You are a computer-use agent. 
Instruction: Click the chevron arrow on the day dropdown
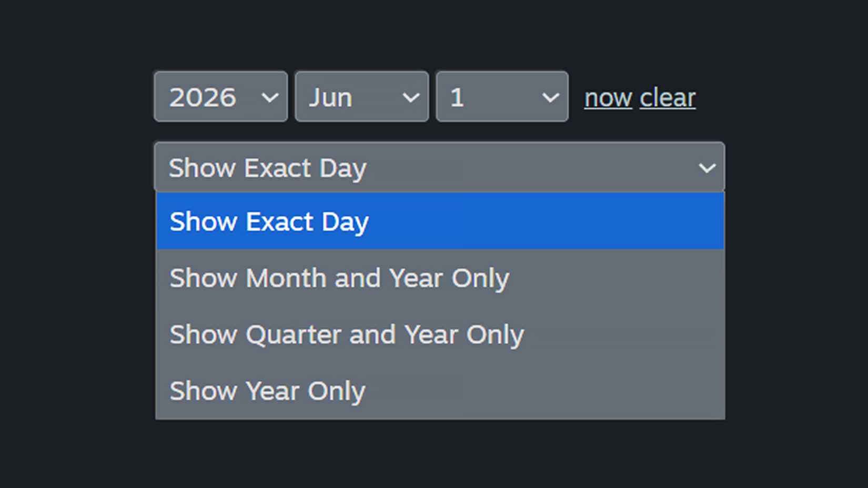[550, 97]
